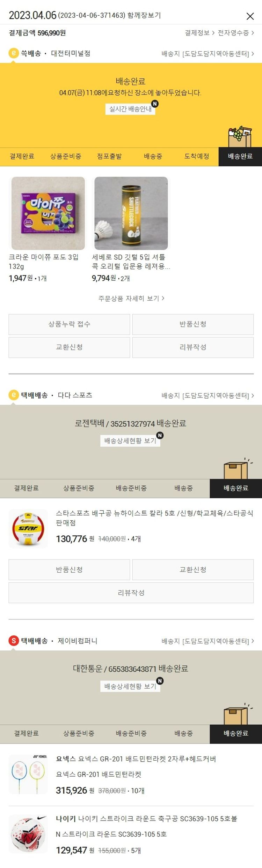Close the order detail page with X
This screenshot has width=262, height=868.
coord(250,16)
